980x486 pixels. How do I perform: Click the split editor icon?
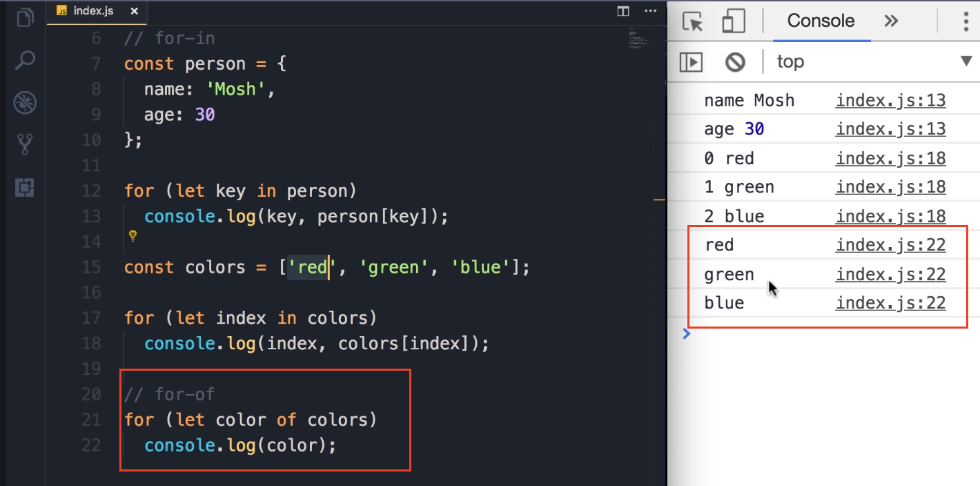point(623,12)
